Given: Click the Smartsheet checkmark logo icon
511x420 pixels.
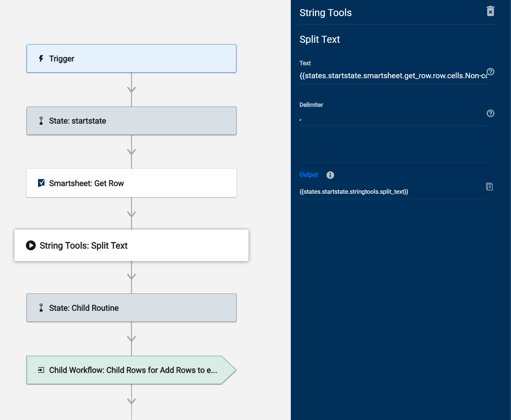Looking at the screenshot, I should (41, 183).
